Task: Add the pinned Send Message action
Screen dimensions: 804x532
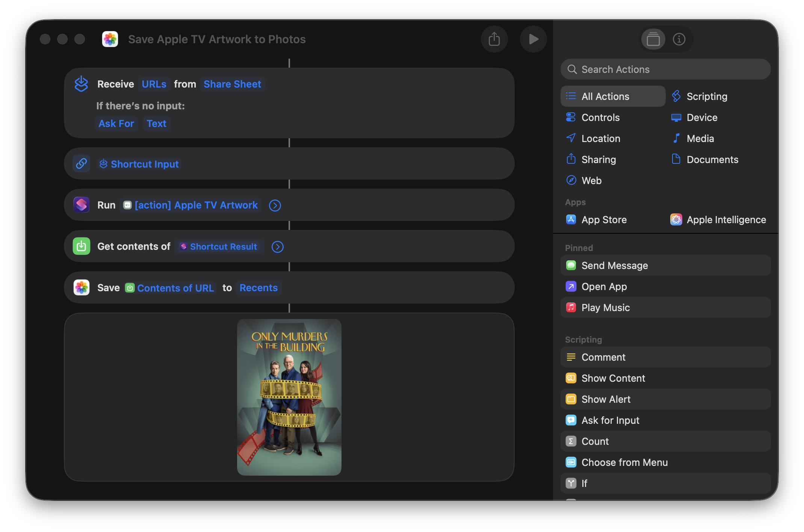Action: 665,265
